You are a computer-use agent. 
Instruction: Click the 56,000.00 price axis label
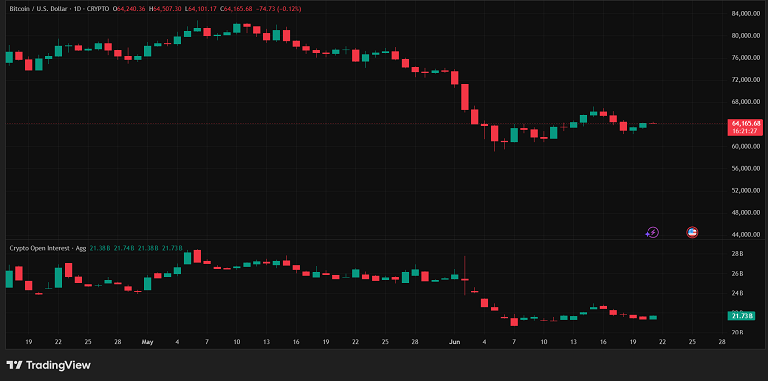(x=746, y=168)
